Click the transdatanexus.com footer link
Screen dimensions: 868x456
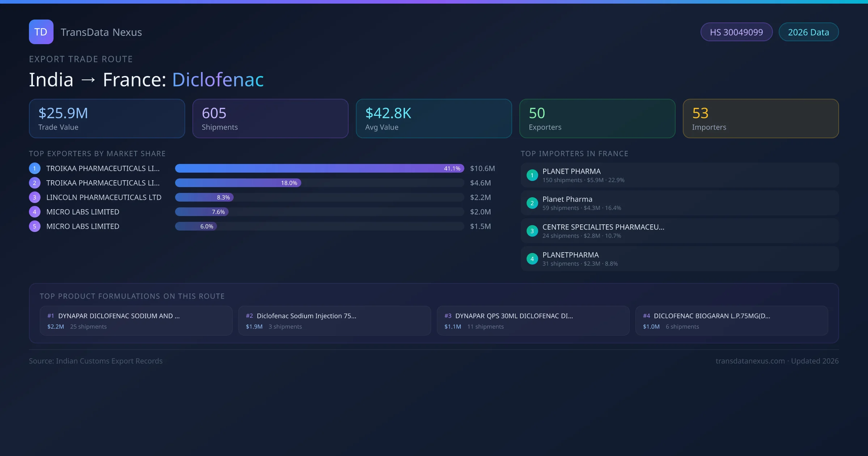click(x=750, y=361)
